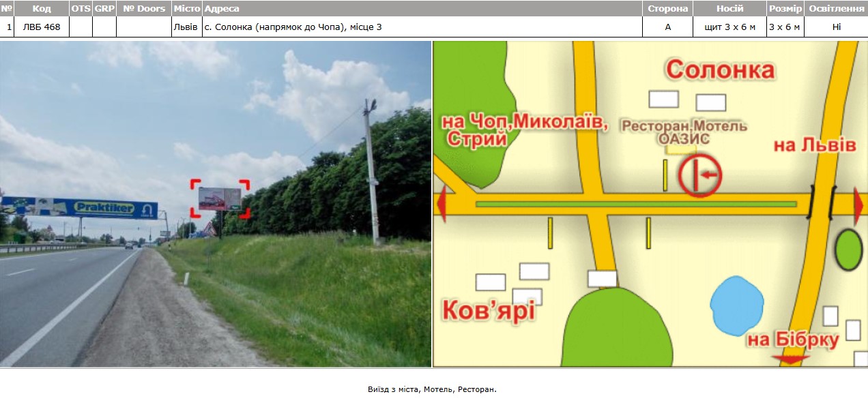Image resolution: width=868 pixels, height=407 pixels.
Task: Click the red down arrow near на Бібрку
Action: click(x=790, y=359)
